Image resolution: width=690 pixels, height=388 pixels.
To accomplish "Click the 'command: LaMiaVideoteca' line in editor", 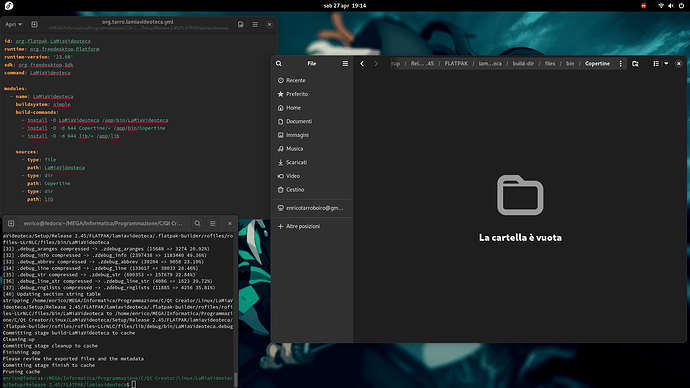I will pyautogui.click(x=37, y=73).
